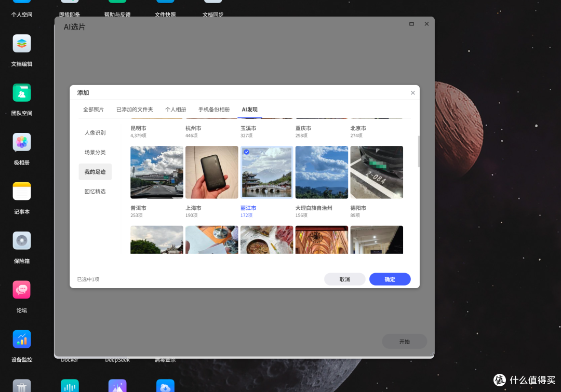The image size is (561, 392).
Task: Open the 保险箱 safe icon
Action: tap(22, 241)
